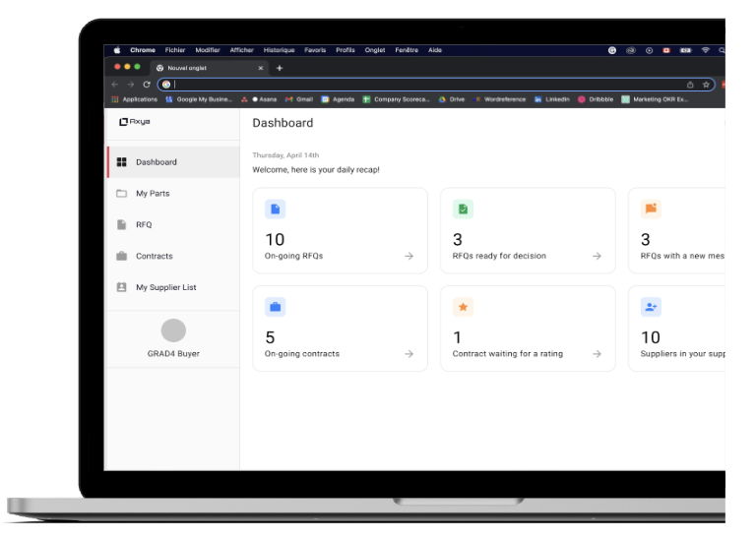Click the RFQ document icon in sidebar
This screenshot has width=756, height=539.
click(122, 225)
